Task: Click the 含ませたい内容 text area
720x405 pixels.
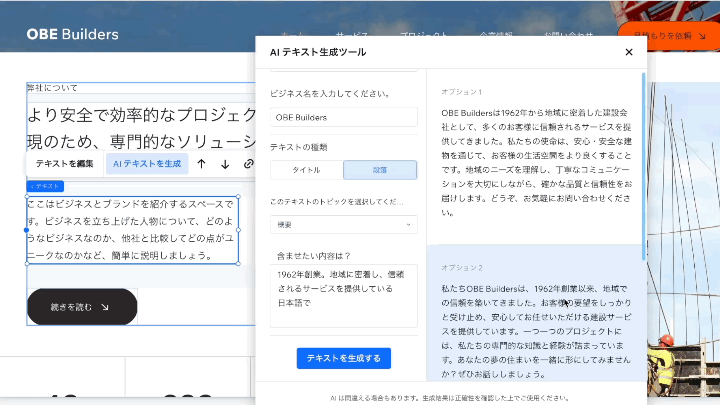Action: (343, 296)
